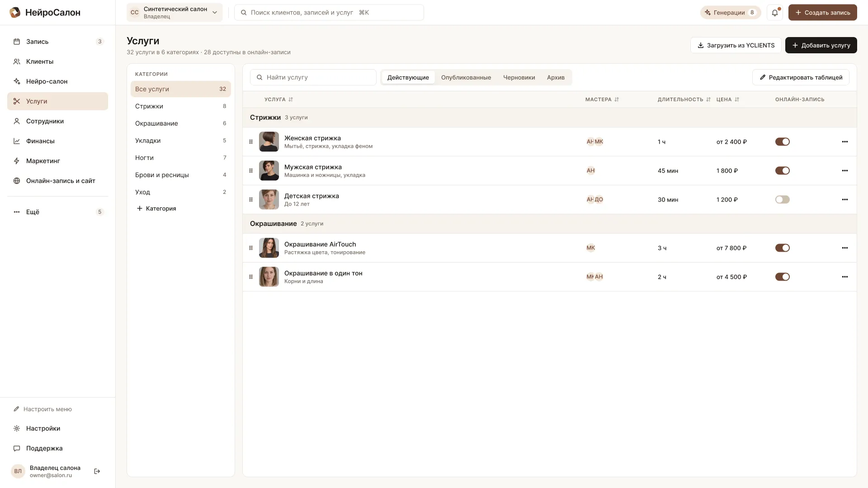Grab drag handle of Женская стрижка row
Screen dimensions: 868x488
(251, 142)
